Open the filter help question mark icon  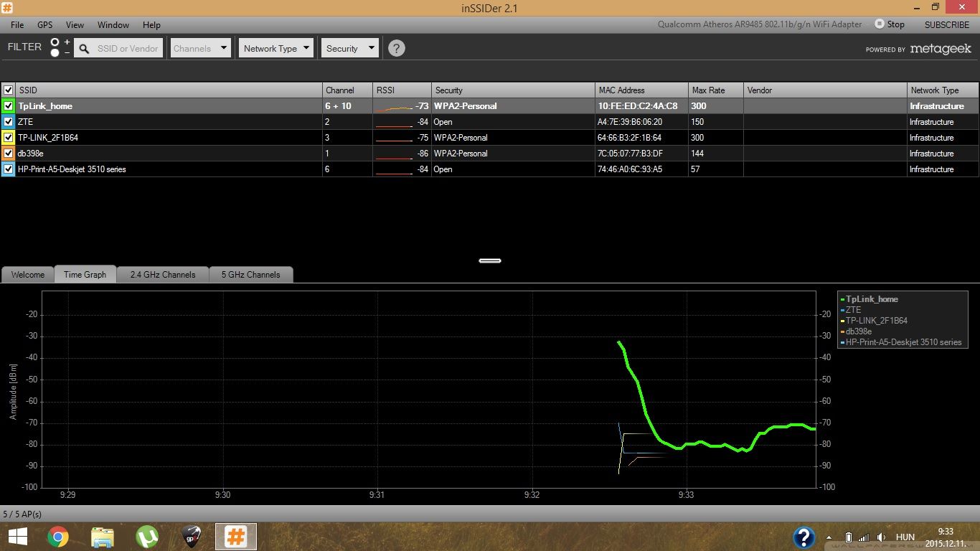pyautogui.click(x=396, y=48)
